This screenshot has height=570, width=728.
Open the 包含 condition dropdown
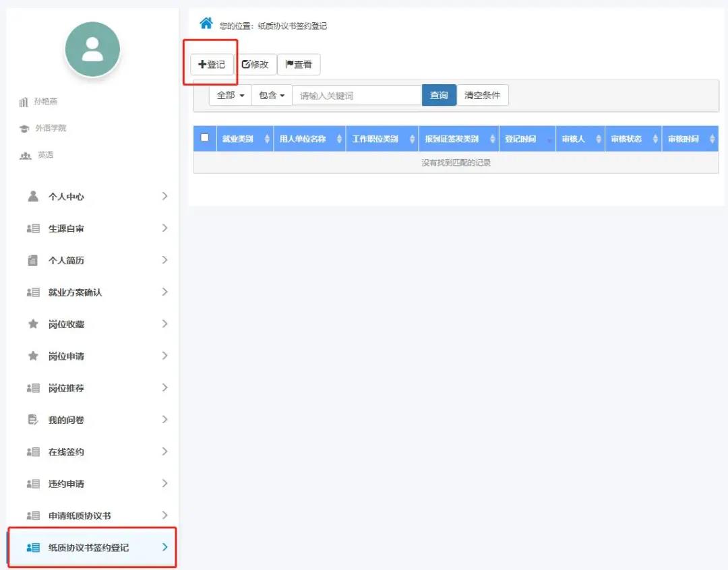tap(272, 96)
